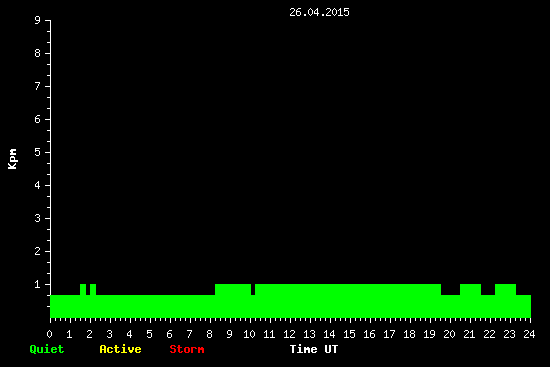Click hour 6 on the time axis

[x=169, y=334]
